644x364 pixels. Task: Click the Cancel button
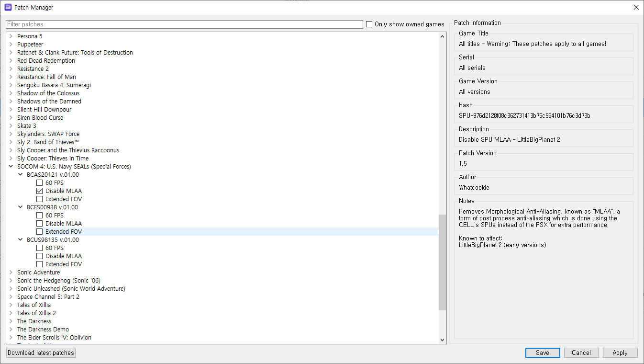[581, 353]
